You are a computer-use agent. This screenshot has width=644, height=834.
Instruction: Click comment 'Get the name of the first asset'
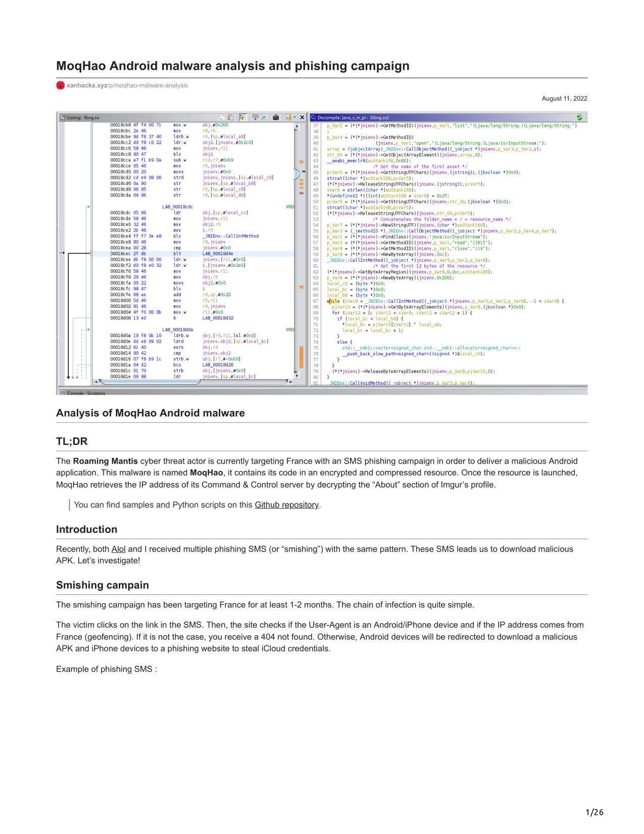[420, 167]
